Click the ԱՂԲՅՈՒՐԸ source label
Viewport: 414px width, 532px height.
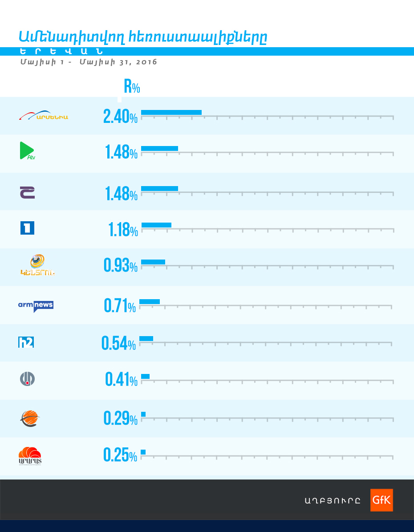[x=333, y=501]
